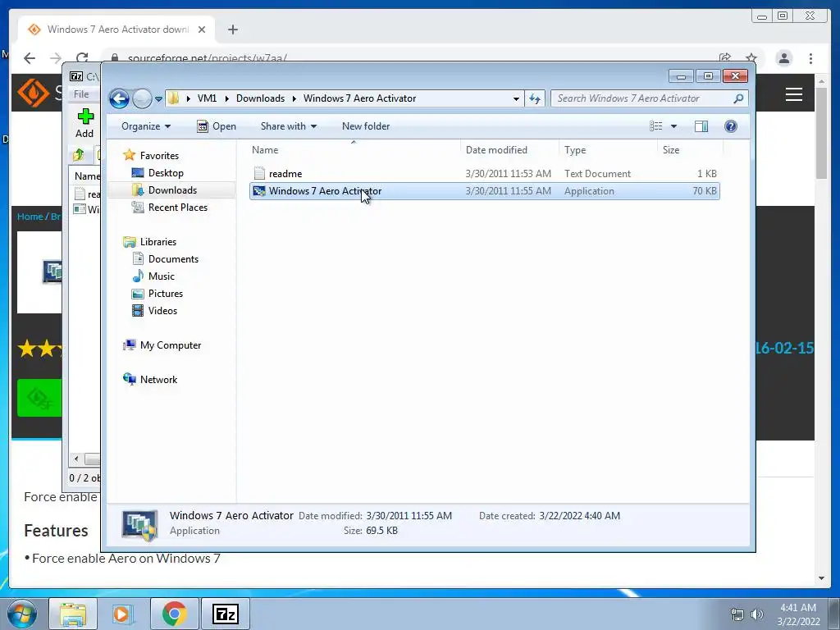The height and width of the screenshot is (630, 840).
Task: Open the Chrome share page icon
Action: (x=725, y=58)
